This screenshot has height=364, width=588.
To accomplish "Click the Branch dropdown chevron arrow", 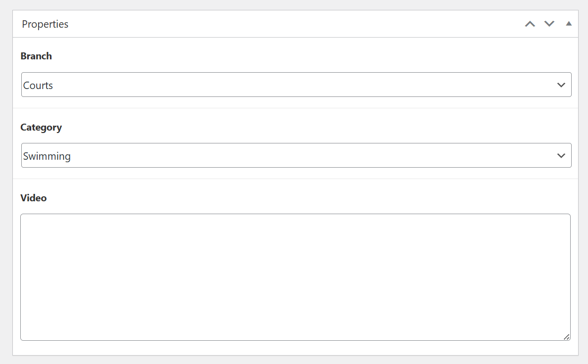I will tap(561, 85).
